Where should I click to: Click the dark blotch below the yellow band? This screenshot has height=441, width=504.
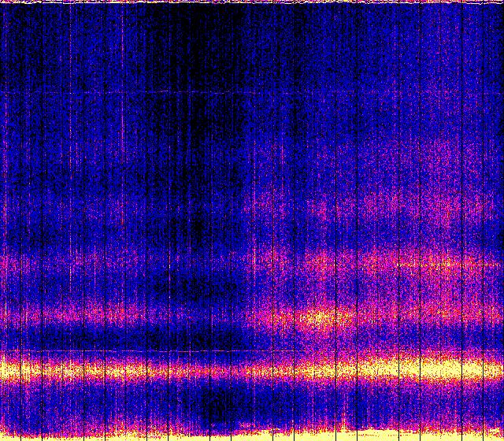click(211, 406)
